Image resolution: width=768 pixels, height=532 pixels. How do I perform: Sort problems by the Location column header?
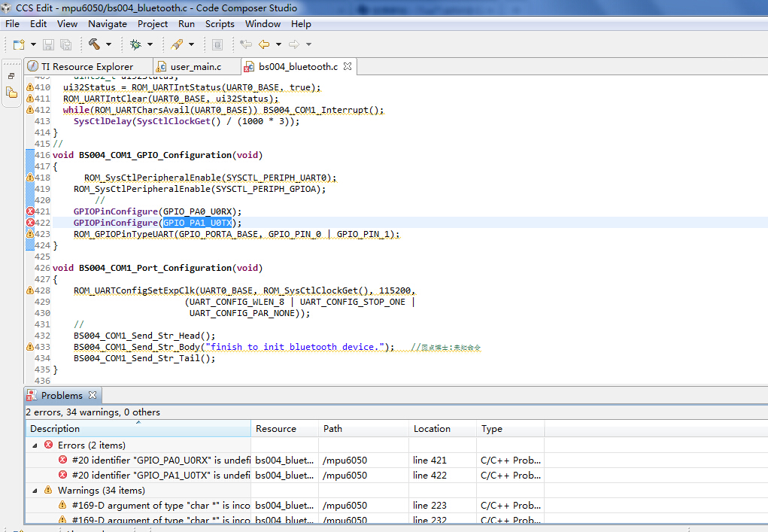(x=432, y=428)
